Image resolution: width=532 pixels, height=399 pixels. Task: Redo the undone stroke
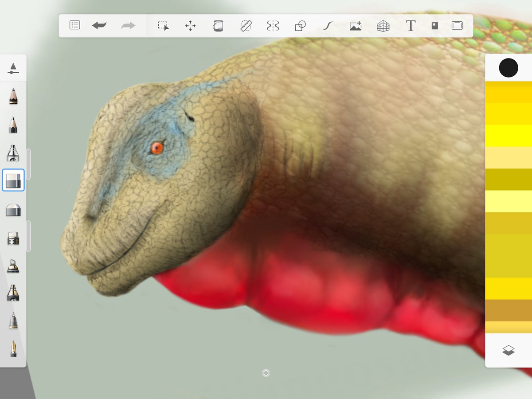pos(128,26)
